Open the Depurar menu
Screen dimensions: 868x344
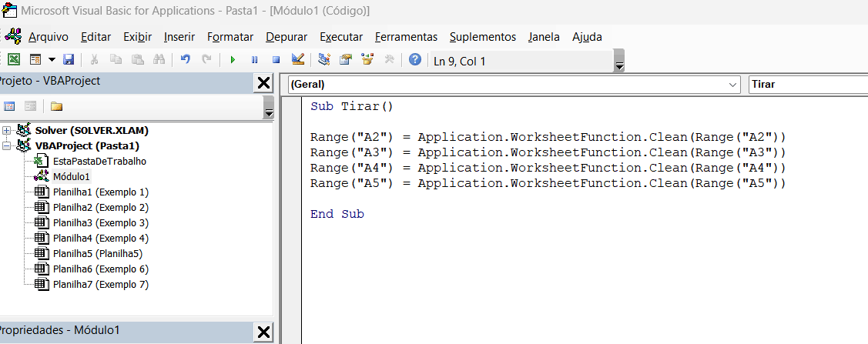click(x=287, y=37)
